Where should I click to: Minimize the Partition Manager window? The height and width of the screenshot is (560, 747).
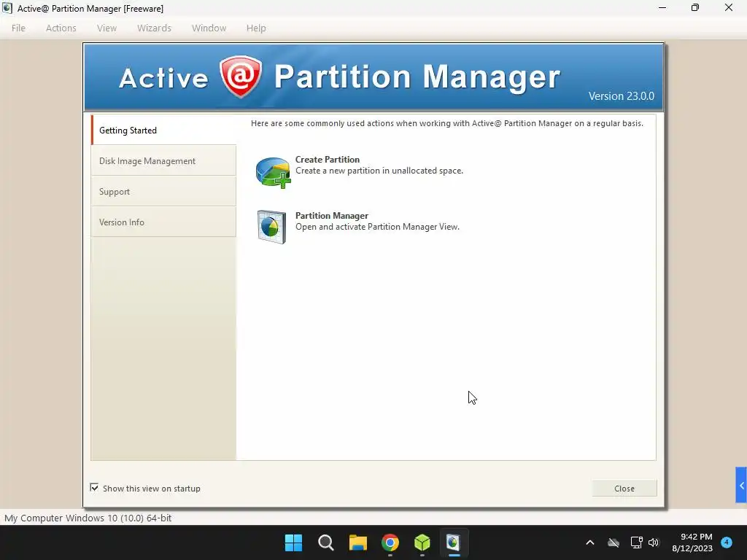click(662, 8)
